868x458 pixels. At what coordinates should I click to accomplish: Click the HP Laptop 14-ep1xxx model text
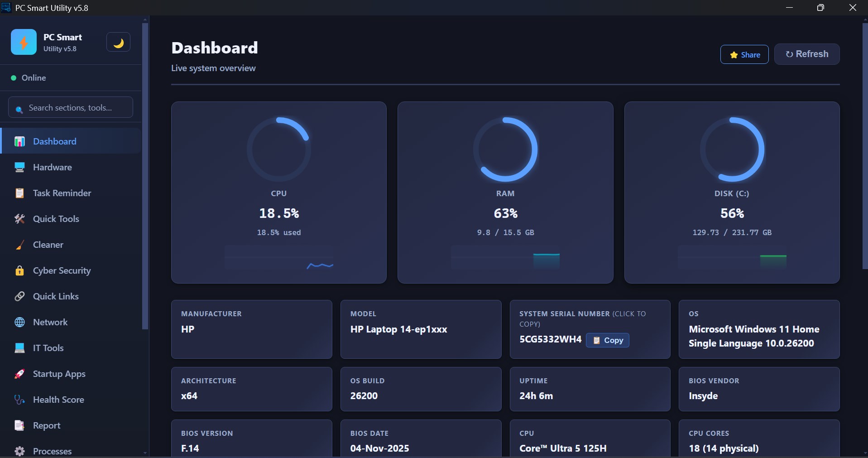coord(398,329)
